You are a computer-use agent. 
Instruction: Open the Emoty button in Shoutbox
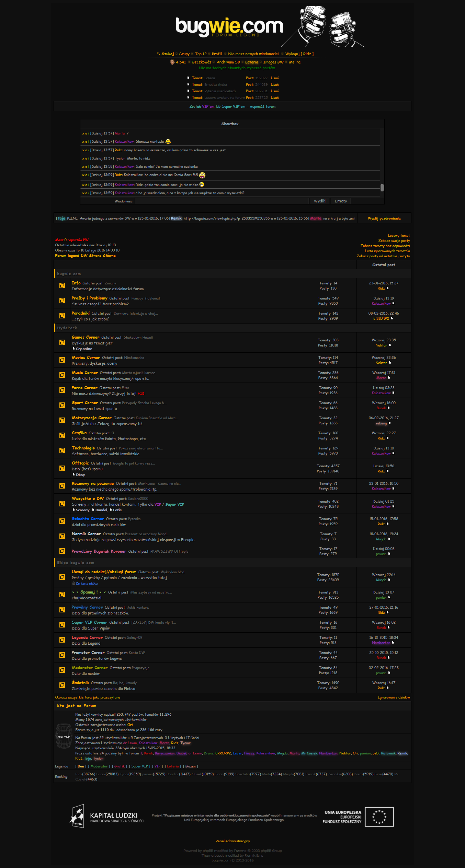[341, 201]
